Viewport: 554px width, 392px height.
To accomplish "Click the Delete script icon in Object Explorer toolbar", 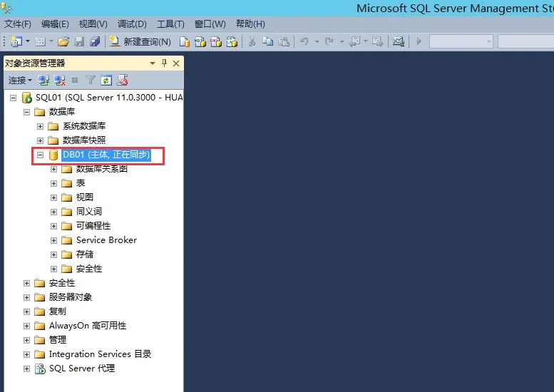I will click(122, 81).
